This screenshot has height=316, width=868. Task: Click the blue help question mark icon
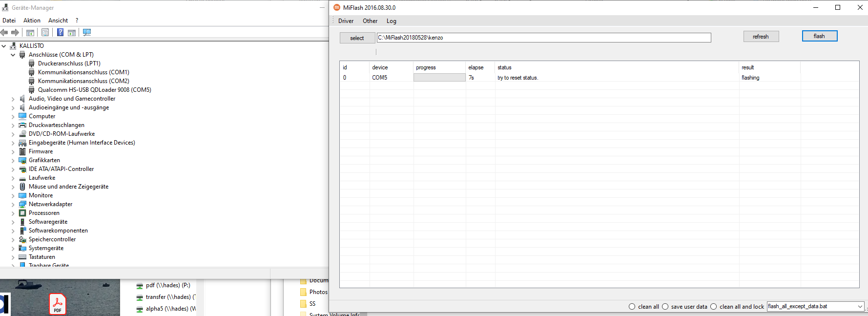60,33
